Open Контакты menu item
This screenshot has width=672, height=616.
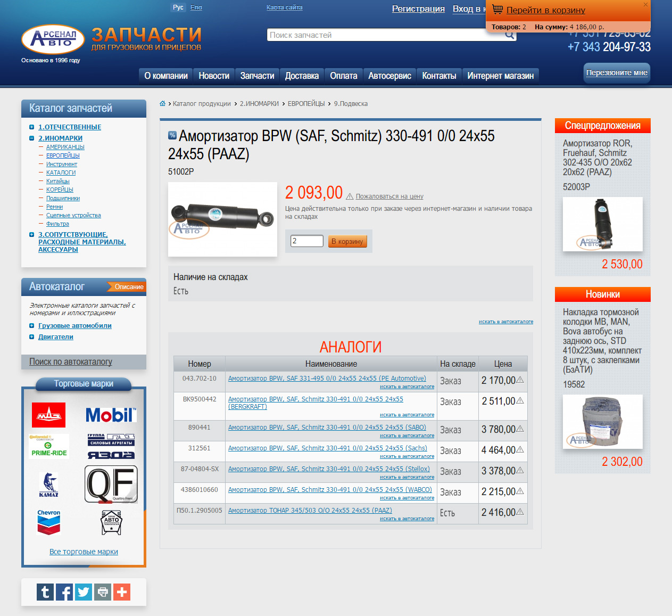[x=439, y=76]
